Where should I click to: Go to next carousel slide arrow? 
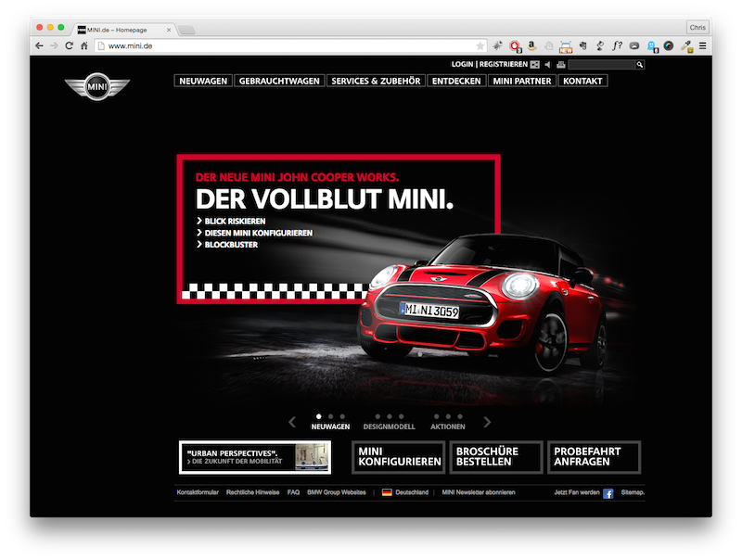click(x=487, y=422)
